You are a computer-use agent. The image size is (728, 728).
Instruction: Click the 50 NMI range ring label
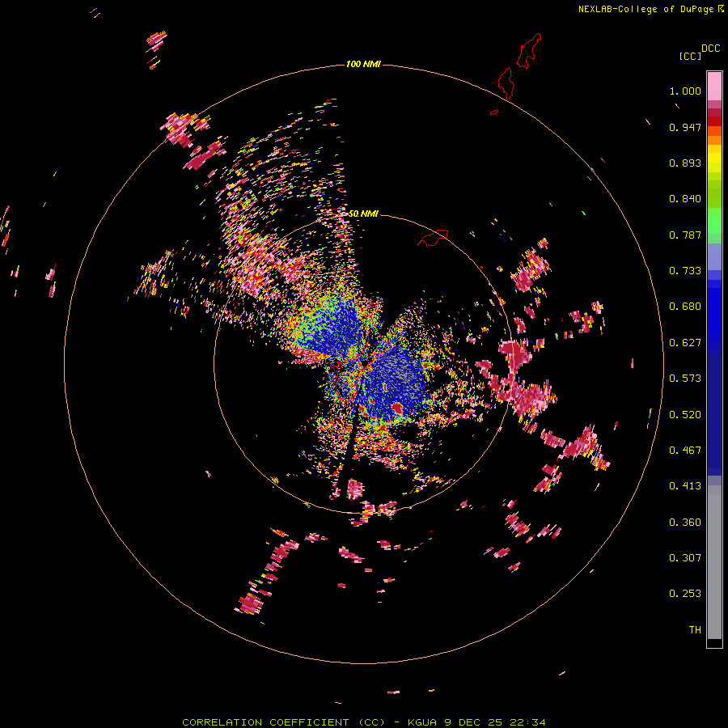click(363, 214)
